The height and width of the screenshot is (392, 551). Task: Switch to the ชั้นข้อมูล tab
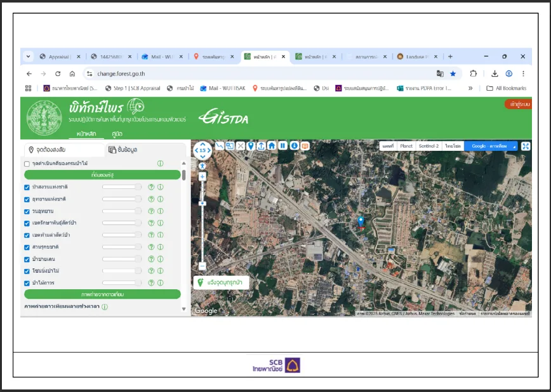123,150
